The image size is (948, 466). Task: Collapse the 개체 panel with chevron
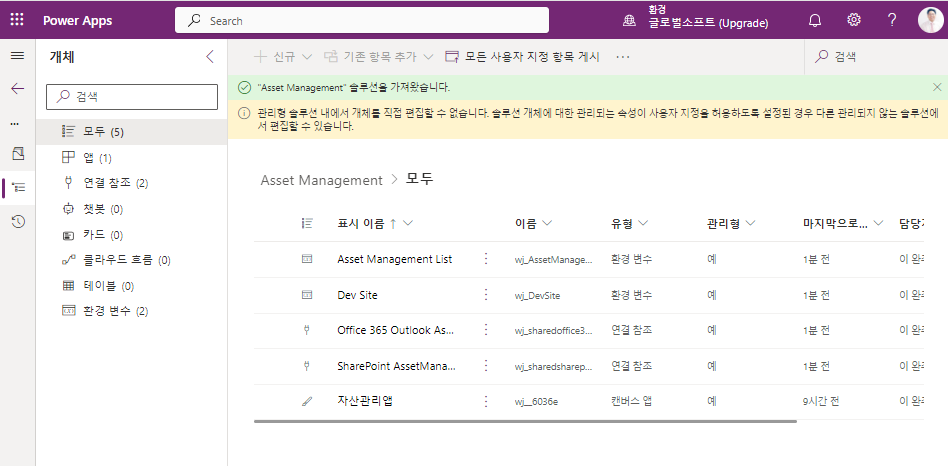tap(210, 57)
